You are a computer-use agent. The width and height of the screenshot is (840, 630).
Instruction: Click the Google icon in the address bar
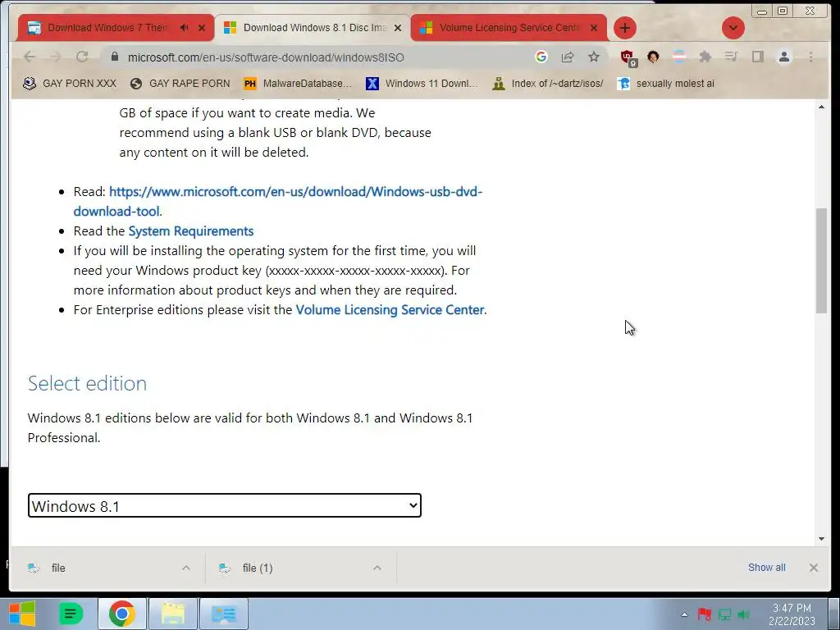tap(541, 57)
